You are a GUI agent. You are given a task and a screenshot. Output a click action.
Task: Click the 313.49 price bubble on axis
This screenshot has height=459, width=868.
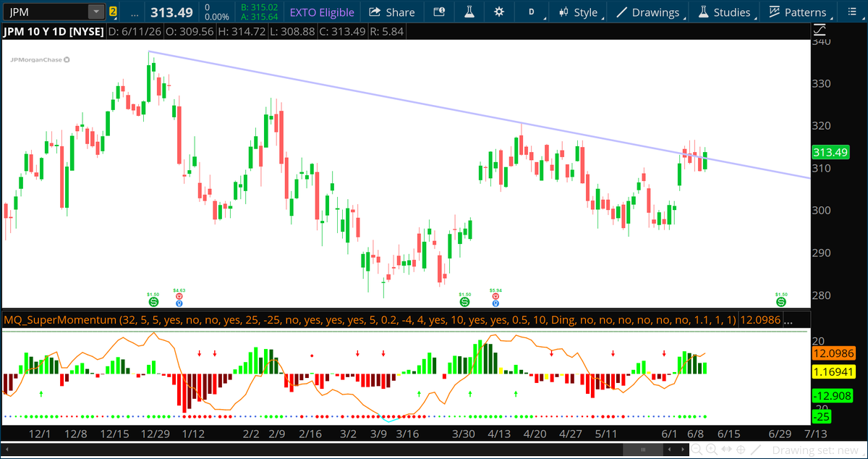(x=830, y=152)
